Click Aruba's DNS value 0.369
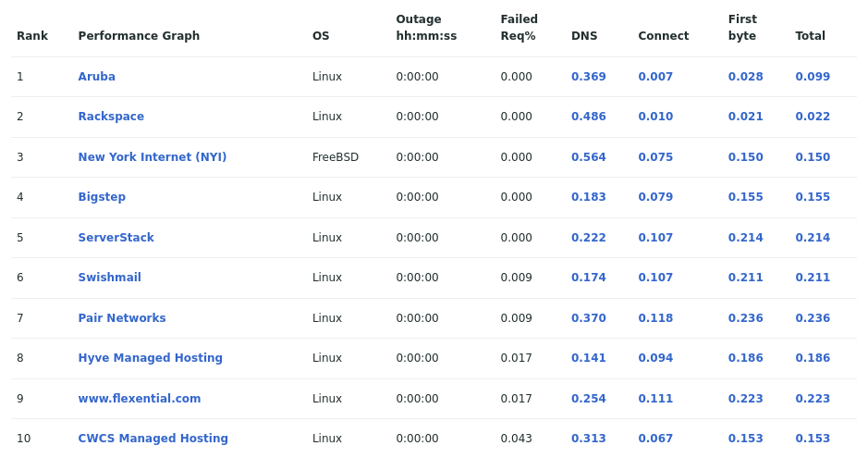Viewport: 868px width, 458px height. point(589,77)
